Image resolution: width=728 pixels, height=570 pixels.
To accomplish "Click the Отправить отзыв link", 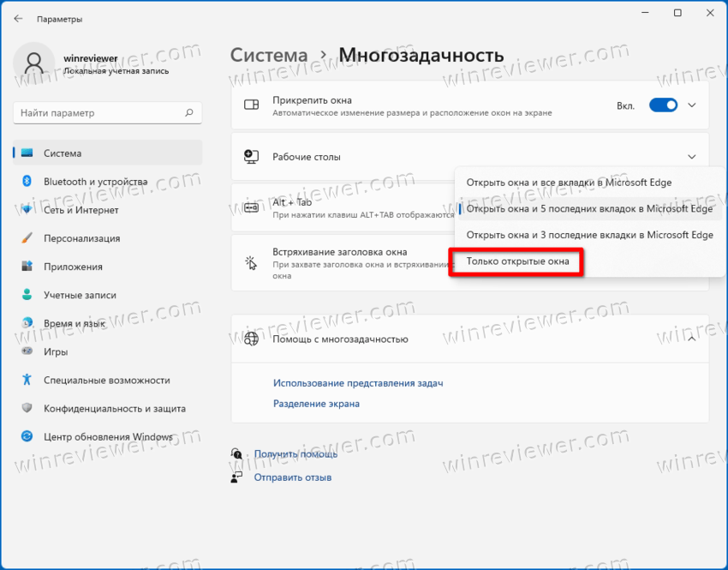I will tap(293, 477).
